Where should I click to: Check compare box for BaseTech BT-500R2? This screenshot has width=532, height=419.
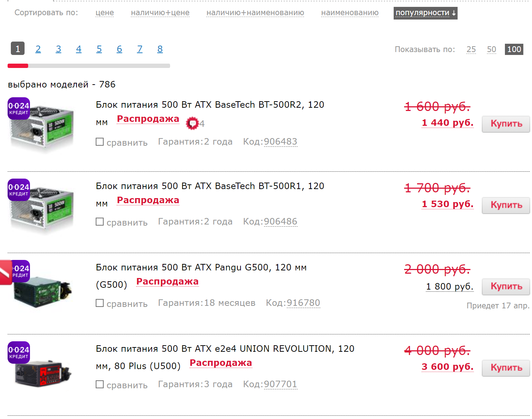coord(100,142)
